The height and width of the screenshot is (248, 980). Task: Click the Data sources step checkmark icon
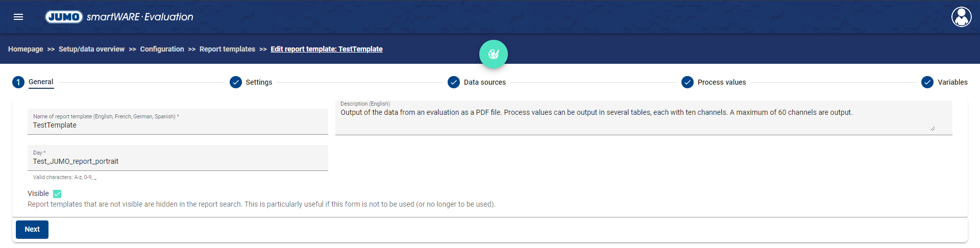[x=454, y=82]
